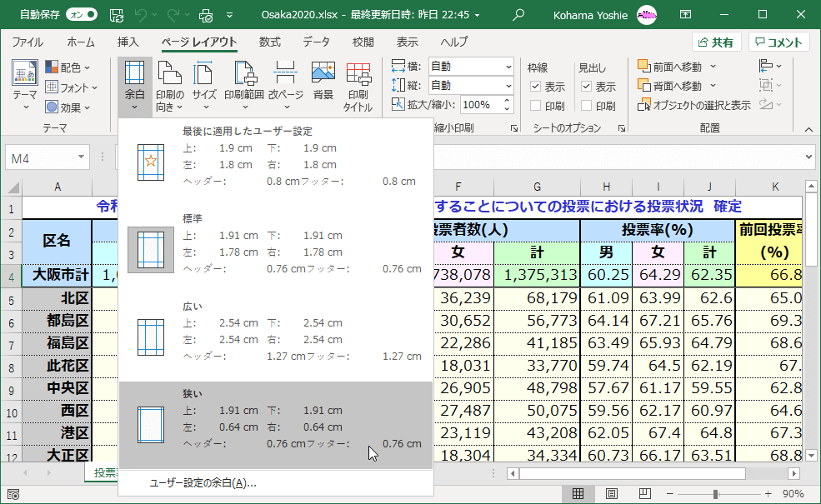821x504 pixels.
Task: Click the Share (共有) button
Action: [716, 42]
